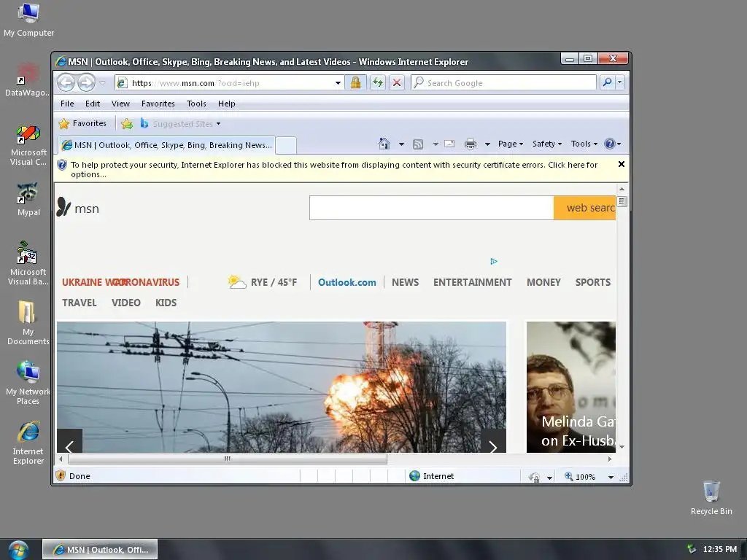The height and width of the screenshot is (560, 747).
Task: Click the Print icon
Action: (x=471, y=144)
